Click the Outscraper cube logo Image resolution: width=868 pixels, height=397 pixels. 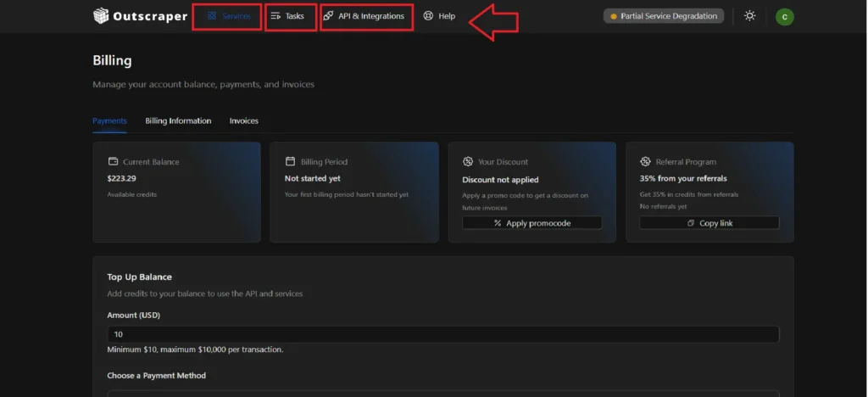(x=101, y=16)
